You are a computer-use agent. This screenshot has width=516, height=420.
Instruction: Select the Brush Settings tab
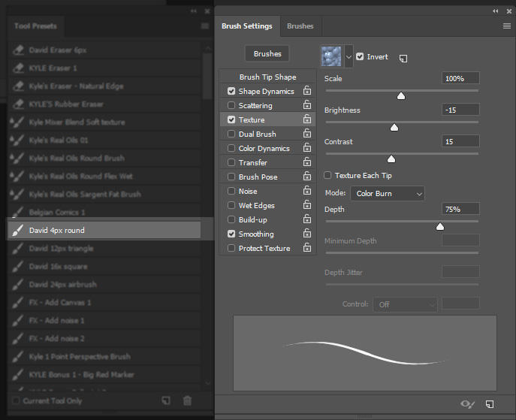pyautogui.click(x=246, y=26)
